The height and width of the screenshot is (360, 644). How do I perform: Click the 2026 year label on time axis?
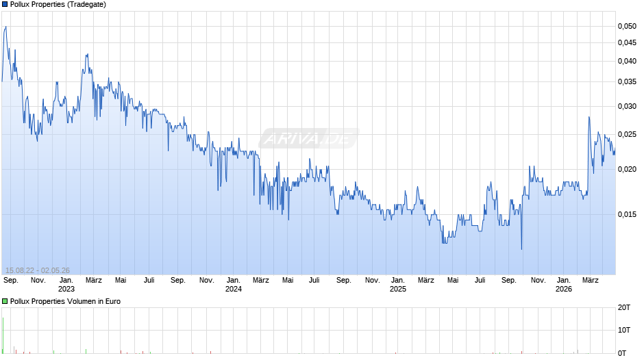(563, 289)
